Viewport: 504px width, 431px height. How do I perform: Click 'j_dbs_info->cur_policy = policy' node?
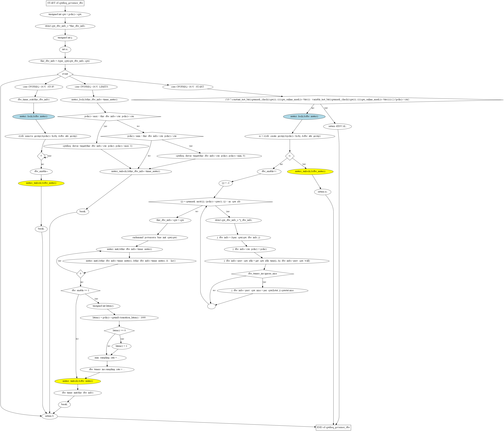pyautogui.click(x=250, y=249)
